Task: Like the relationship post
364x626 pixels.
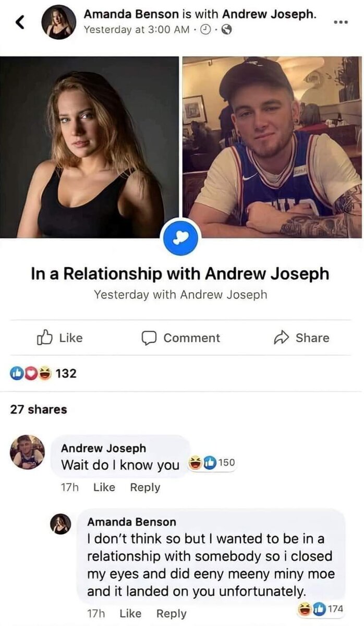Action: (59, 338)
